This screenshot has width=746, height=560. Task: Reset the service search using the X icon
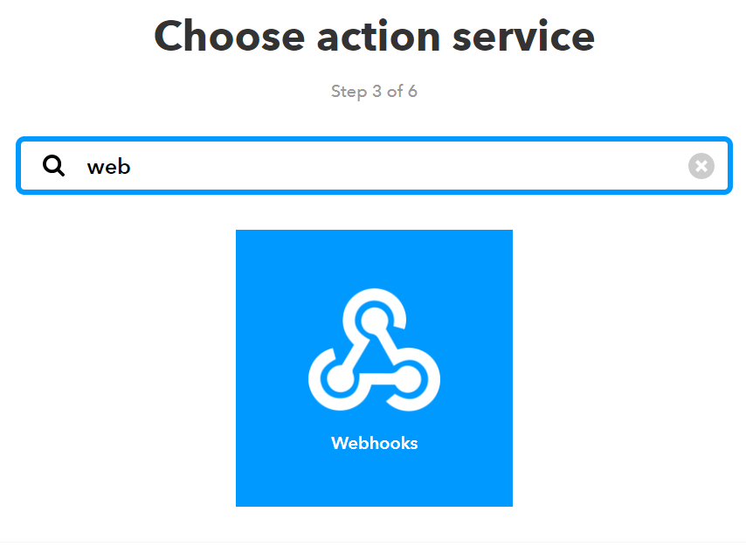[x=701, y=166]
